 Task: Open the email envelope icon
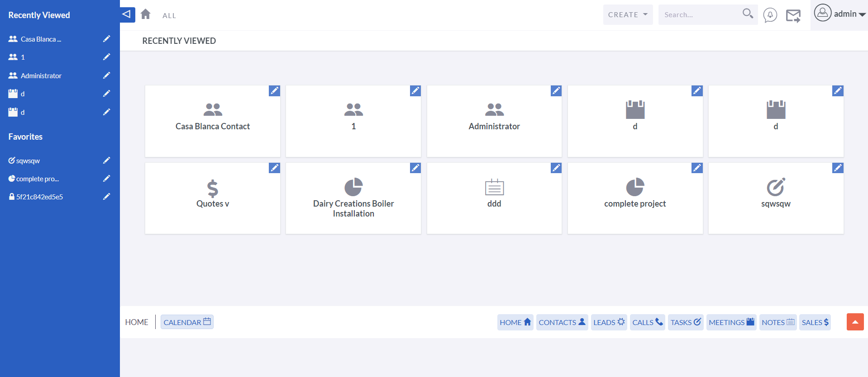click(793, 16)
